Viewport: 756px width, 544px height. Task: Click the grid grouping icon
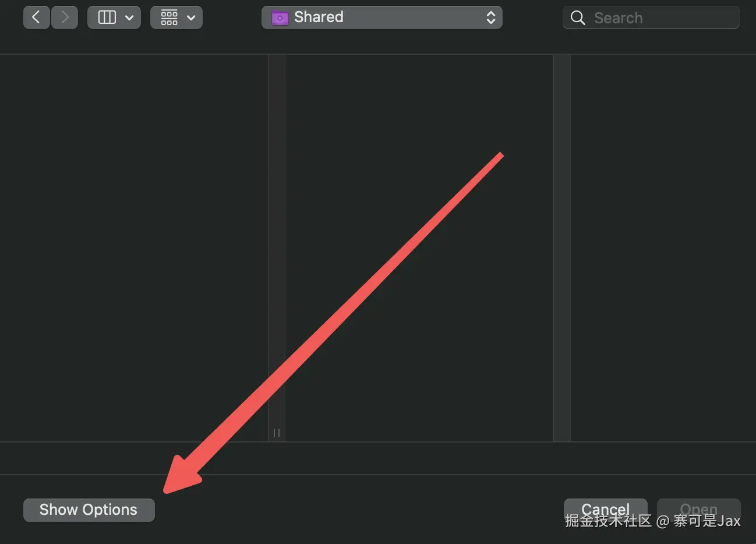169,17
